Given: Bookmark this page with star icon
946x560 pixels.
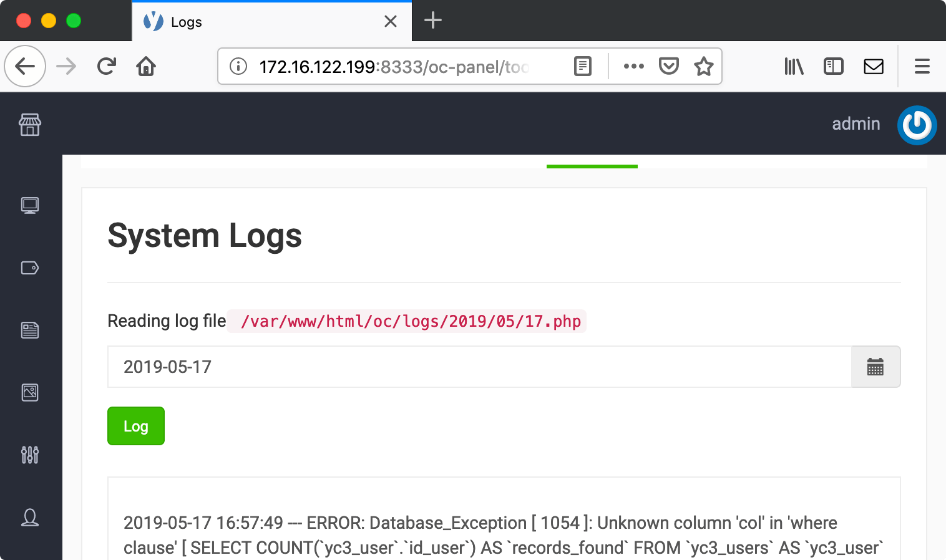Looking at the screenshot, I should point(704,66).
